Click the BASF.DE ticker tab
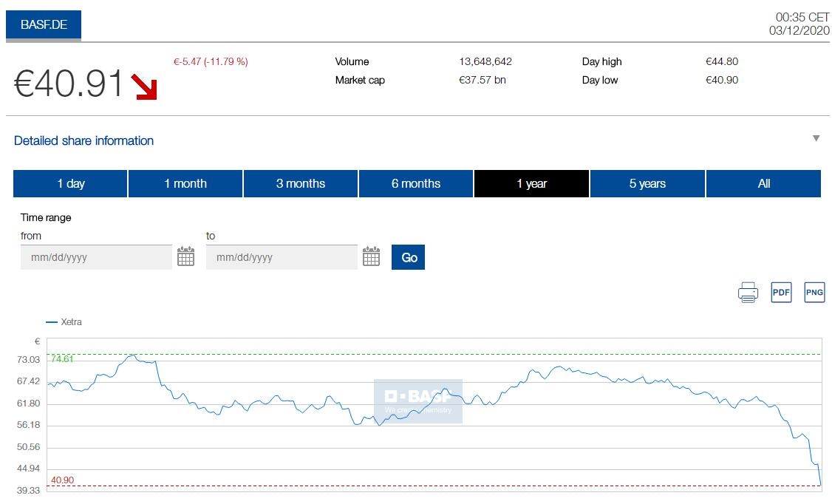 pos(44,25)
